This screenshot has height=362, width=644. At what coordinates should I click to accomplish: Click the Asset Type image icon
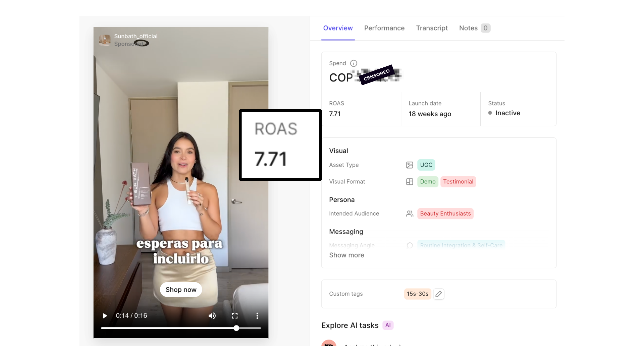click(x=410, y=165)
